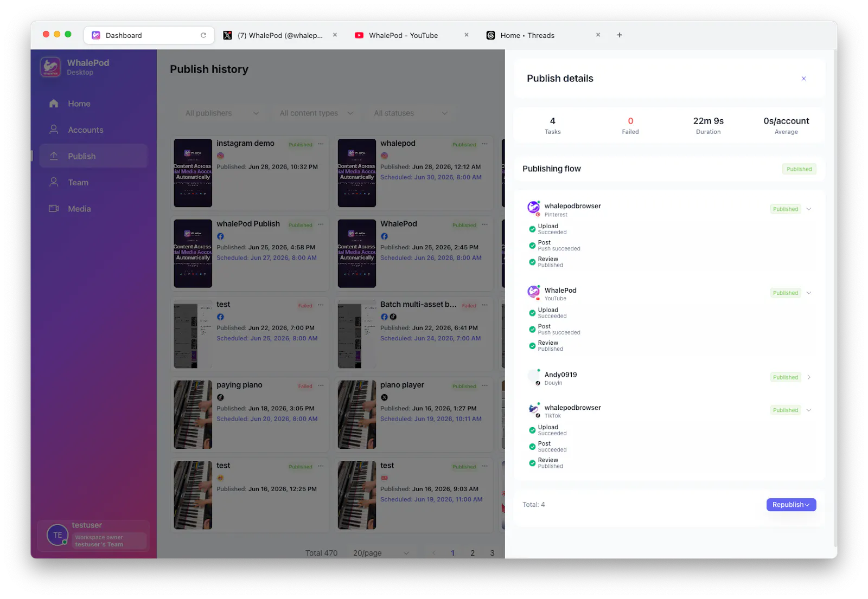This screenshot has width=868, height=599.
Task: Open the All content types dropdown
Action: tap(316, 113)
